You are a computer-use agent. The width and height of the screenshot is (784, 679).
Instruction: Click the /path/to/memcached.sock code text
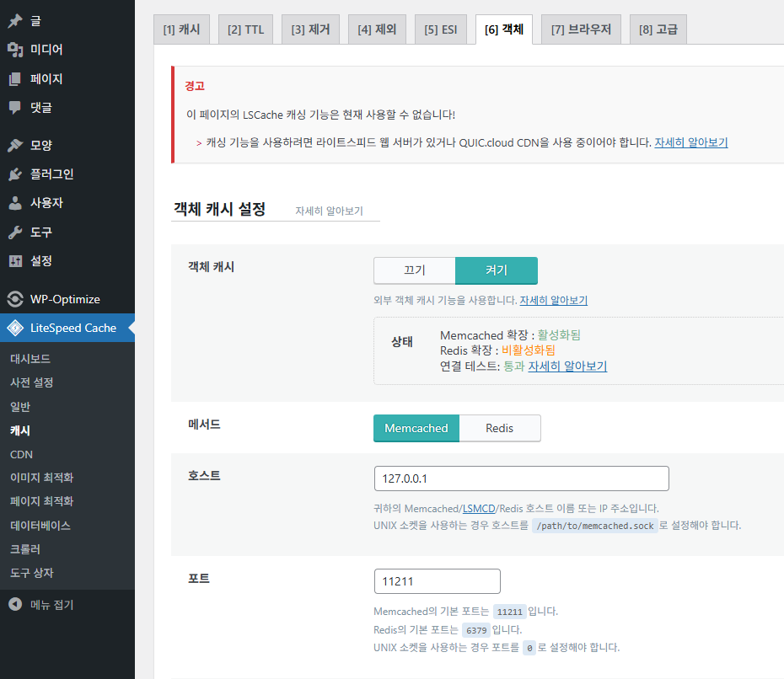(595, 526)
